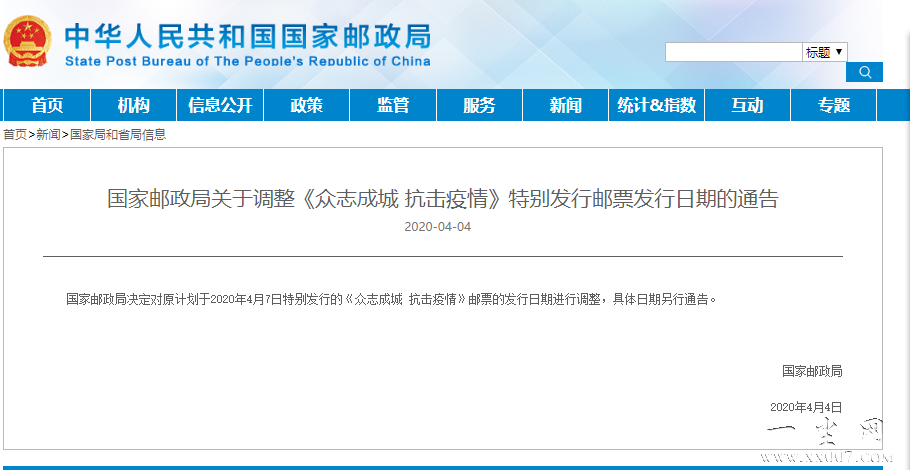Screen dimensions: 910x470
Task: Click the magnifier search button
Action: click(864, 72)
